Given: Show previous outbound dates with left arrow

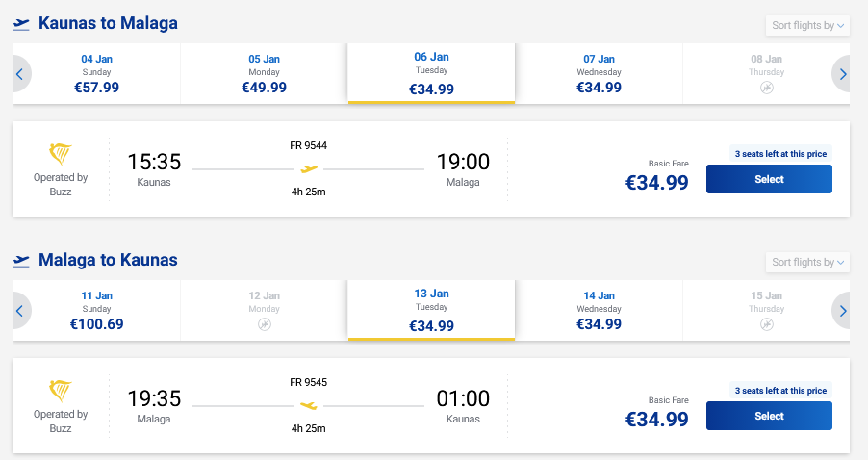Looking at the screenshot, I should pyautogui.click(x=20, y=74).
